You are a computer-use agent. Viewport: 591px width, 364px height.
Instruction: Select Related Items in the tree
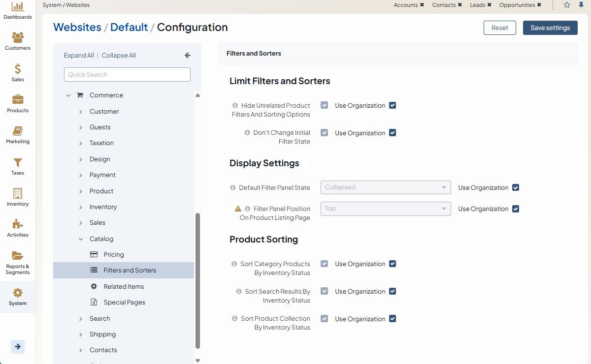pos(124,286)
